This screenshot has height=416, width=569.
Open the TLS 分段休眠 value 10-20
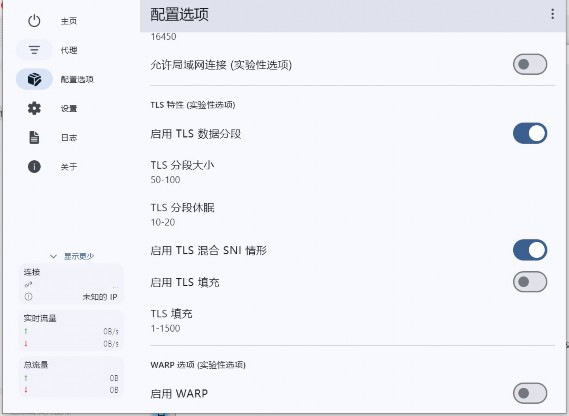pyautogui.click(x=163, y=222)
